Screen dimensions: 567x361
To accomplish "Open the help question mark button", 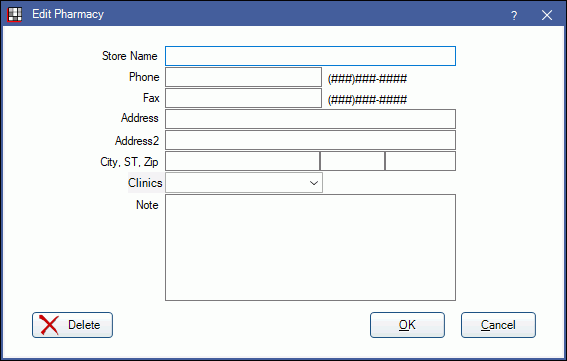I will click(x=514, y=15).
